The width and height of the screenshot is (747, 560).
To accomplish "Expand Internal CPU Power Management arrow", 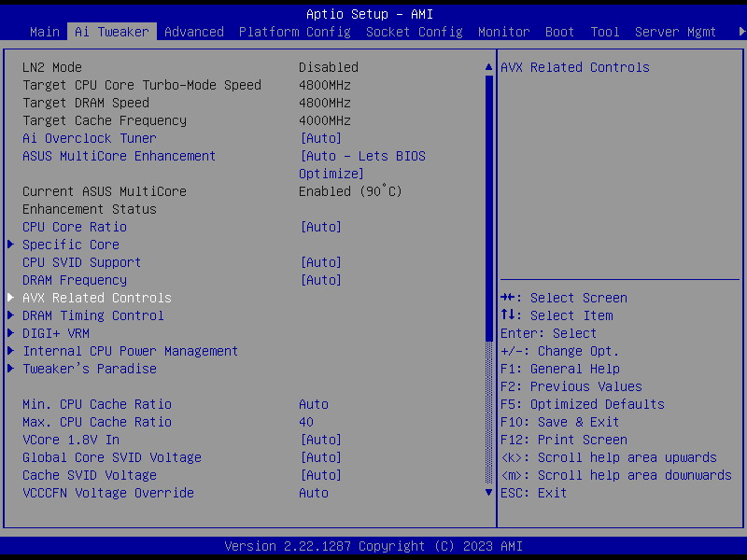I will (x=10, y=351).
